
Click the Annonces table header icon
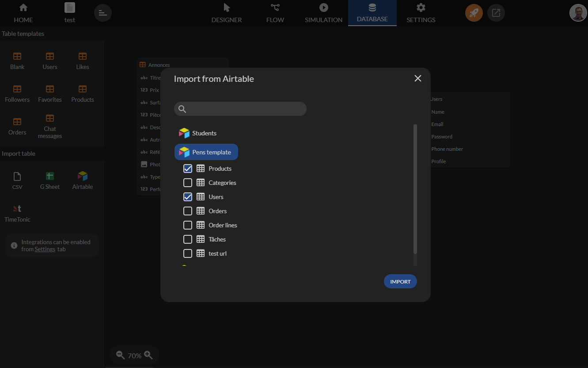coord(143,65)
